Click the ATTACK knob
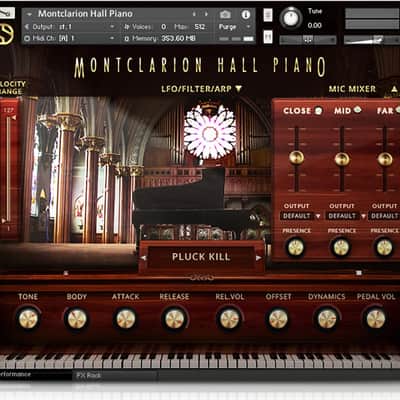 coord(126,319)
